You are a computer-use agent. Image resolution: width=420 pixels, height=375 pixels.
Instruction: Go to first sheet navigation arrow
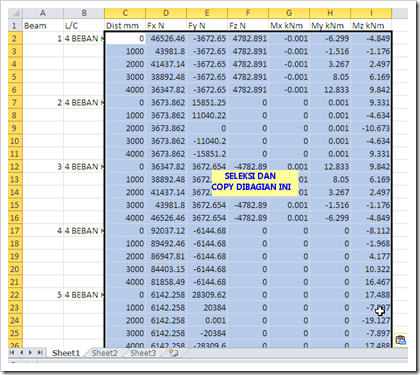[x=12, y=353]
